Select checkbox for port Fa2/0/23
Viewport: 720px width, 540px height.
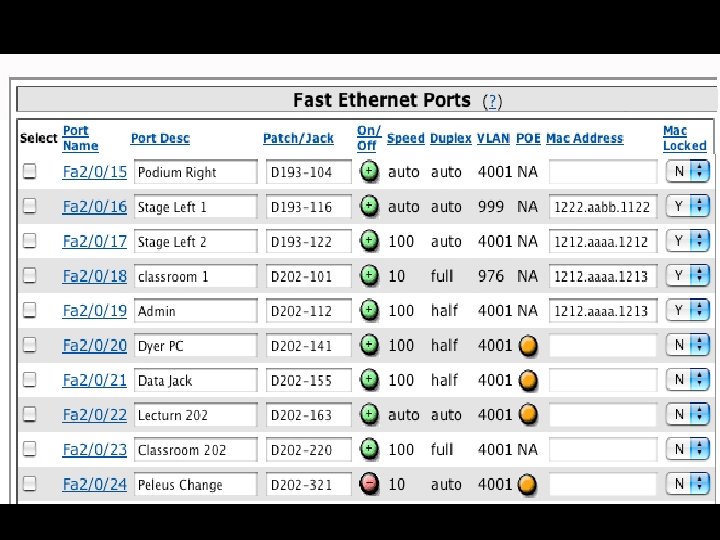click(x=30, y=450)
